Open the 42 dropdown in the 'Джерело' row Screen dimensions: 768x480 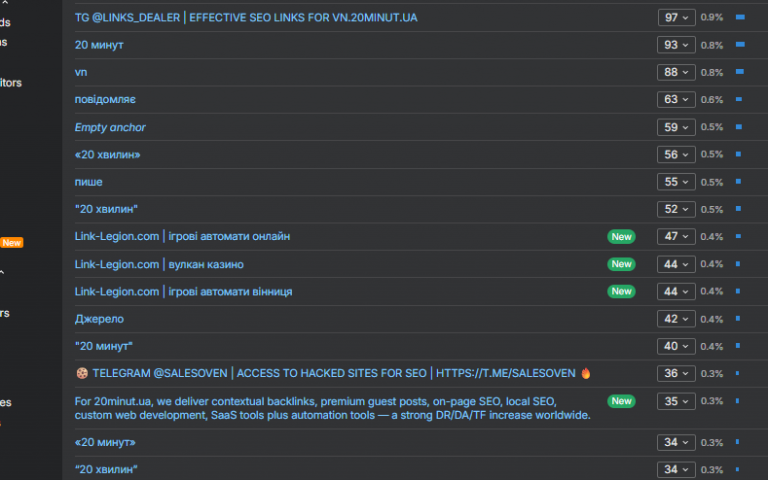coord(676,319)
